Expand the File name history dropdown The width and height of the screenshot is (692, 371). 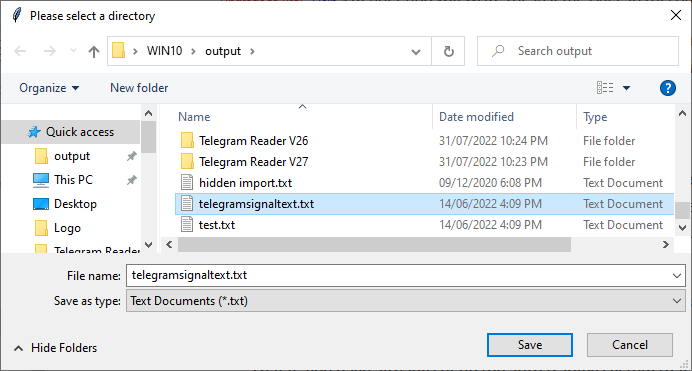coord(677,276)
